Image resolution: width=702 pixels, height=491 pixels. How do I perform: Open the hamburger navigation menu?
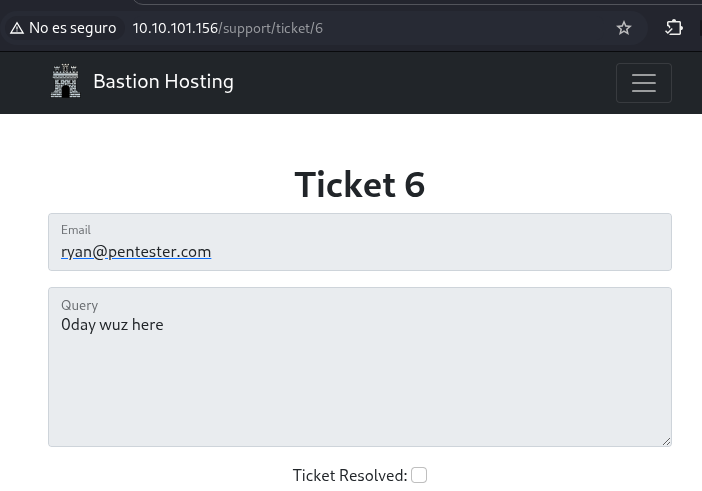tap(644, 83)
